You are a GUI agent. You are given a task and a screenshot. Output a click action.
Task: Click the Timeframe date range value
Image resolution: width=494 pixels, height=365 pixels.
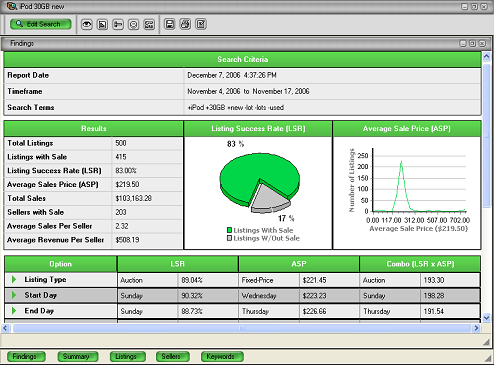click(x=248, y=91)
